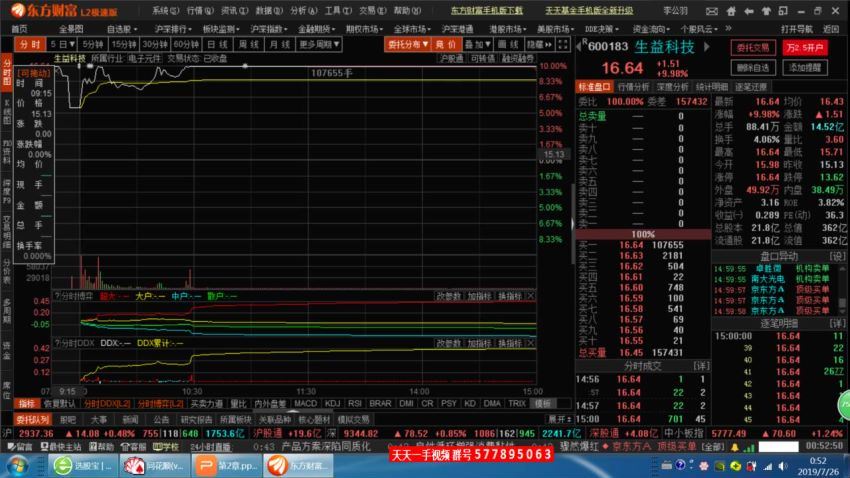
Task: Click the 帮助 icon in status bar
Action: click(102, 447)
